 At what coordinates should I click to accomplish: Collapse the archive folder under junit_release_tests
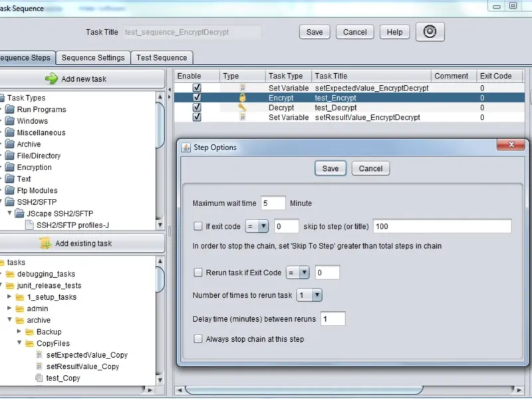coord(9,320)
